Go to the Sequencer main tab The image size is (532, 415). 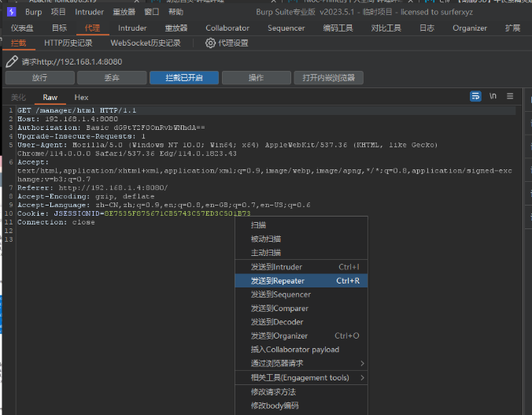point(286,28)
